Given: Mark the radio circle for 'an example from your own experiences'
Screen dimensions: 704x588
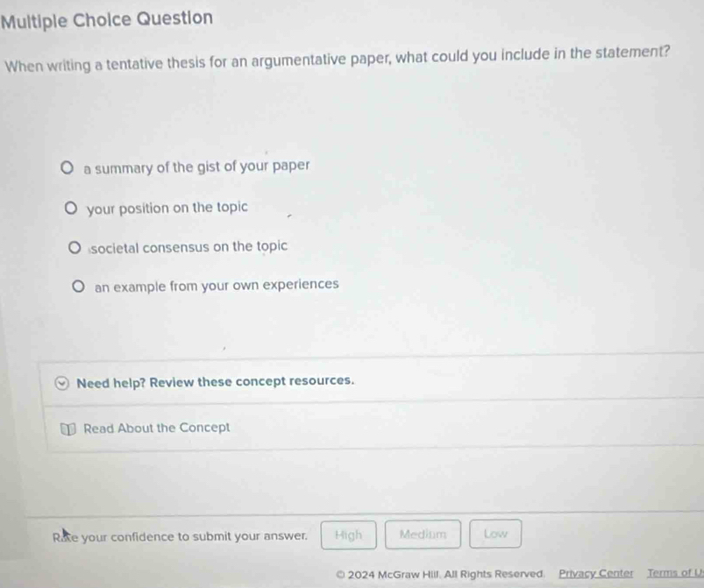Looking at the screenshot, I should pyautogui.click(x=79, y=285).
